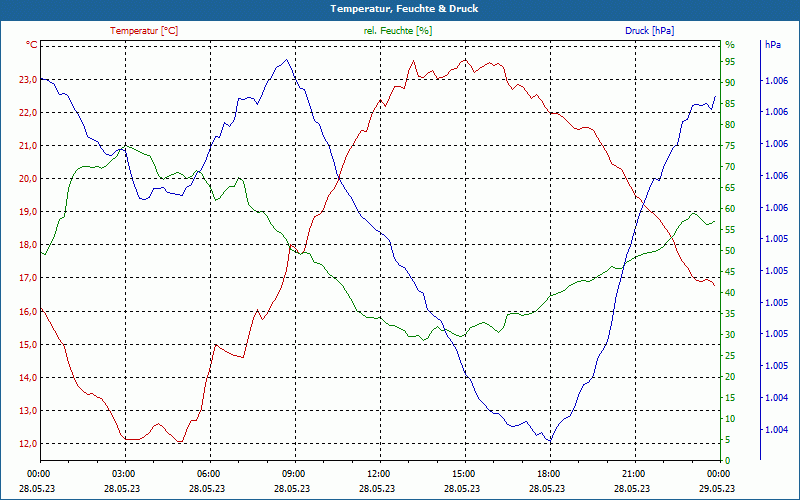The image size is (800, 500).
Task: Click the green '25' humidity axis value
Action: point(730,356)
